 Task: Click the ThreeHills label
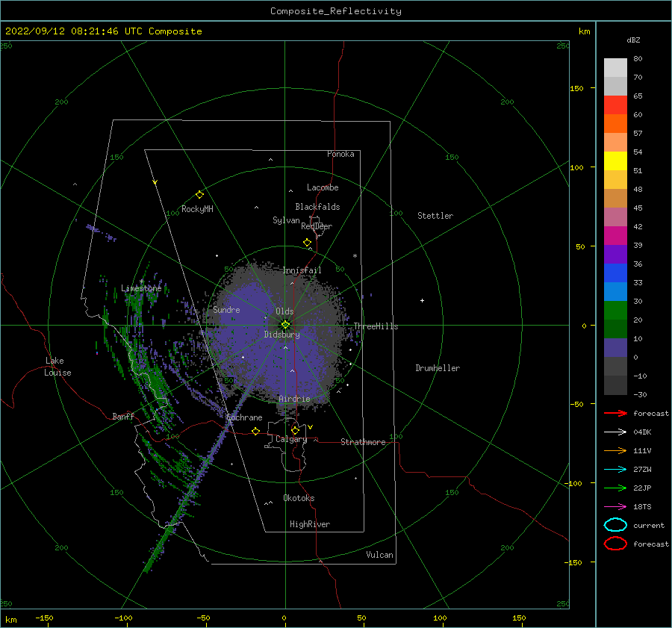(x=376, y=326)
